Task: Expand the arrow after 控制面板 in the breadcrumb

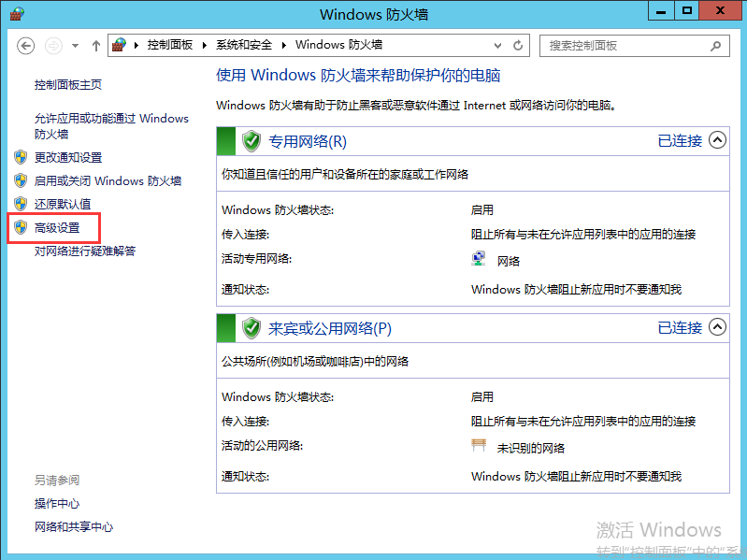Action: 205,45
